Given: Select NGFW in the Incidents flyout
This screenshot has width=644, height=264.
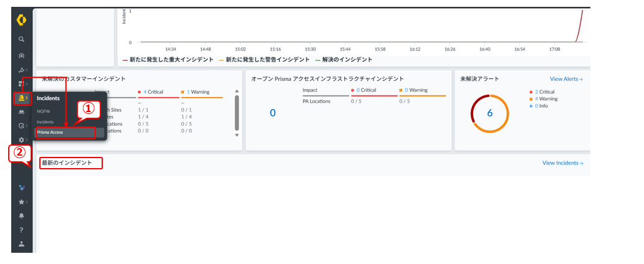Looking at the screenshot, I should 43,111.
